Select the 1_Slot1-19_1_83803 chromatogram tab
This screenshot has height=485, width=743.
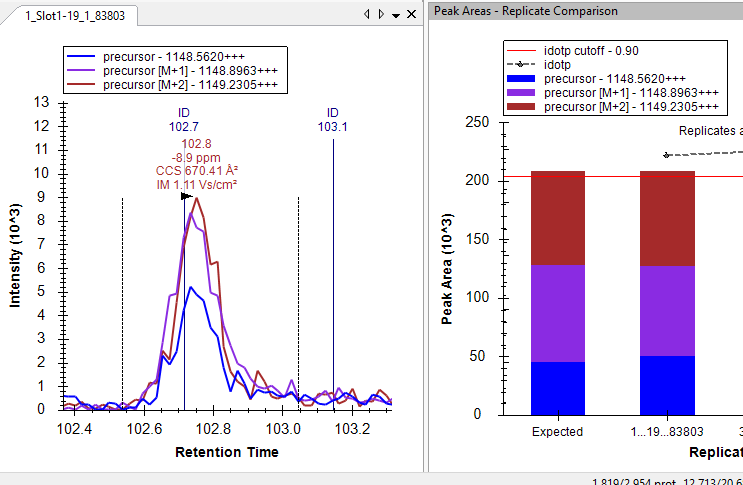point(70,15)
